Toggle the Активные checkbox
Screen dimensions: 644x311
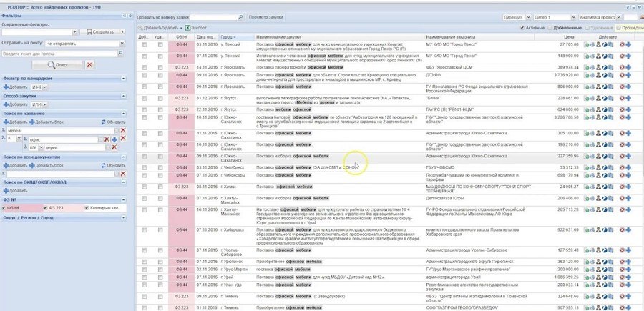click(x=522, y=28)
